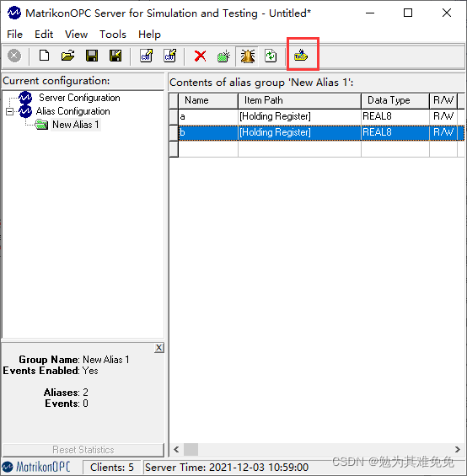Screen dimensions: 467x476
Task: Click the Insert new alias icon
Action: pyautogui.click(x=223, y=56)
